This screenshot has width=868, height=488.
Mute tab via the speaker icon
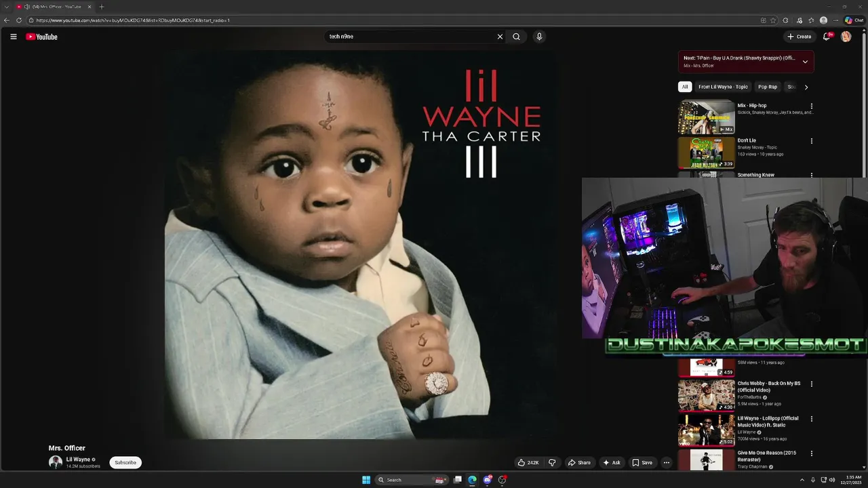point(27,7)
